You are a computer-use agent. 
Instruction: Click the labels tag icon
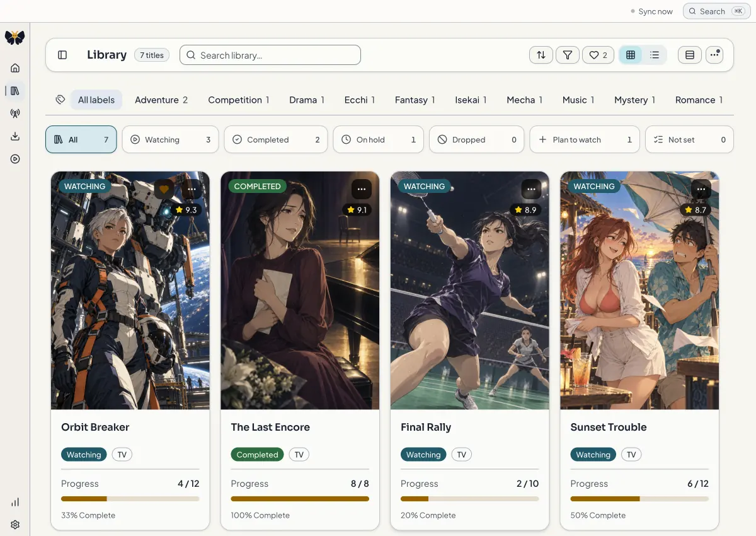60,100
